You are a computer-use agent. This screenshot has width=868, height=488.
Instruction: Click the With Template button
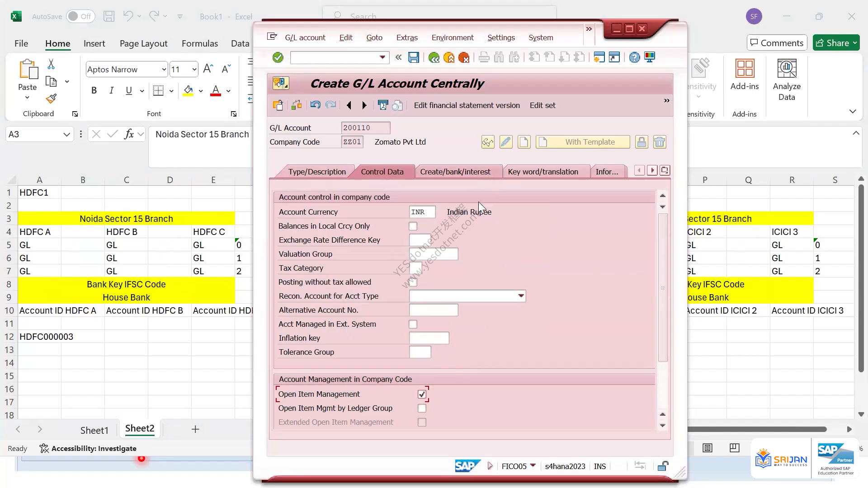click(583, 142)
